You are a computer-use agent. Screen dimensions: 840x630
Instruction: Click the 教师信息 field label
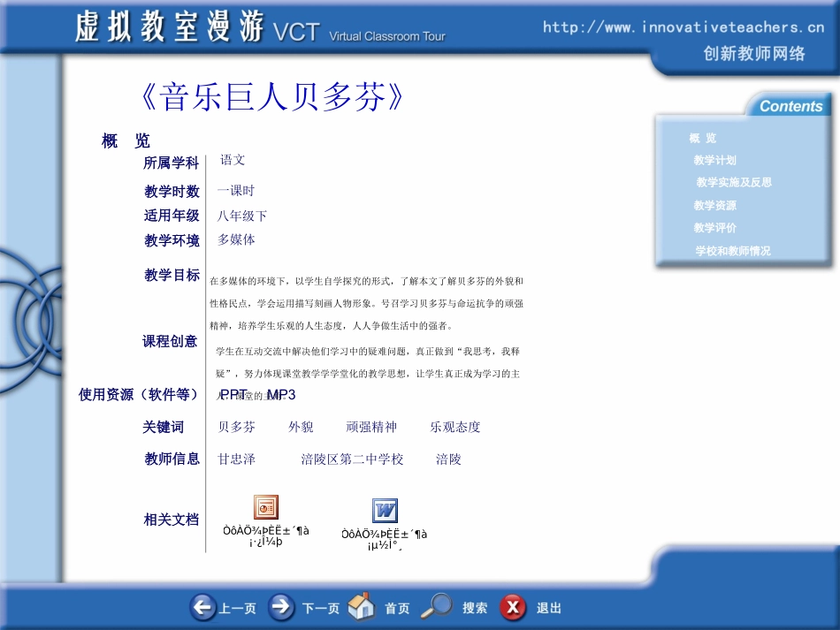[172, 459]
